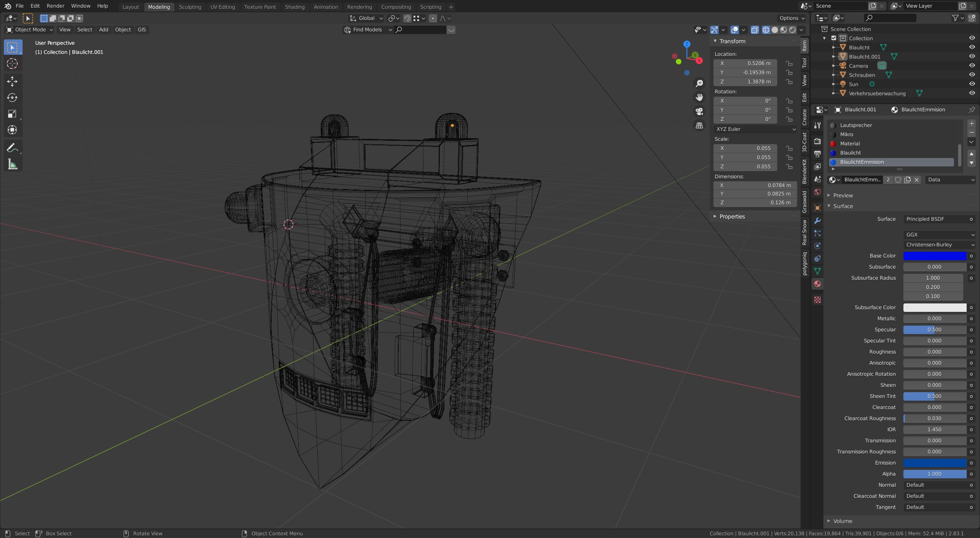Uncheck the Collection checkbox in outliner
This screenshot has height=538, width=980.
834,38
